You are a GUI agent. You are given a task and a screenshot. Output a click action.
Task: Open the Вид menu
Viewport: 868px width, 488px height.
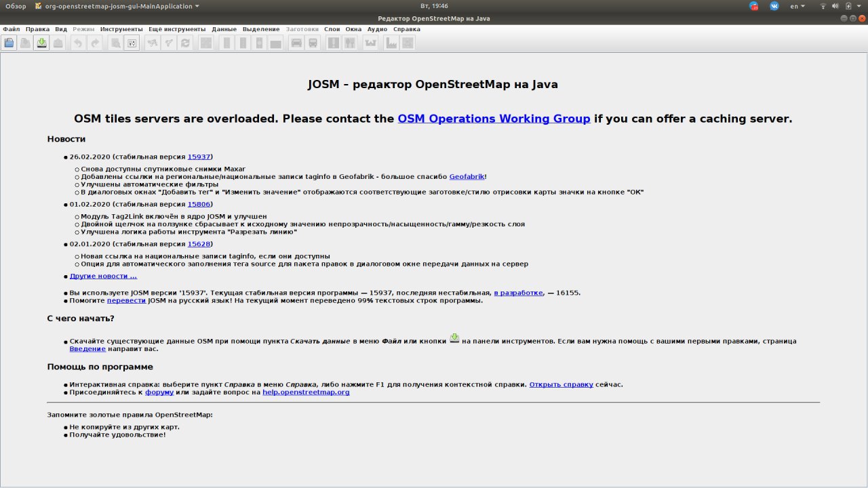click(x=61, y=29)
